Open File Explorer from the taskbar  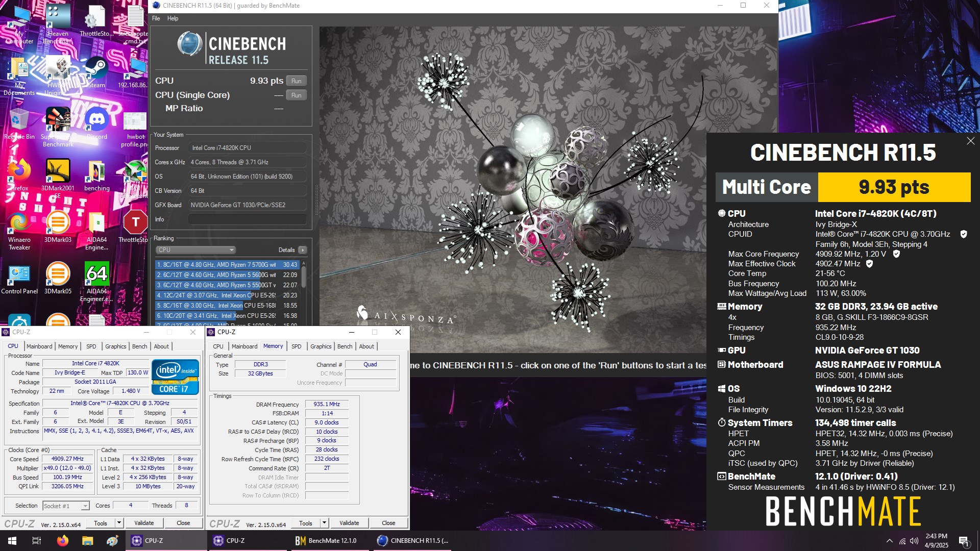(87, 540)
